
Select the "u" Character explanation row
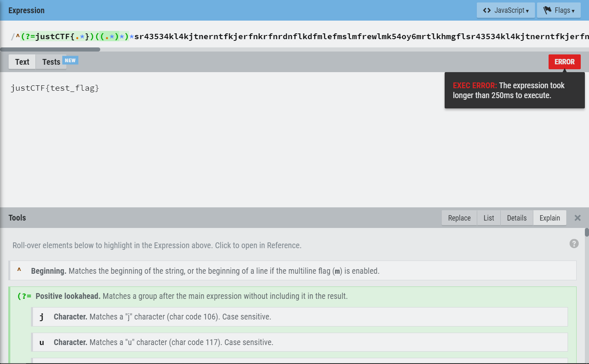299,342
